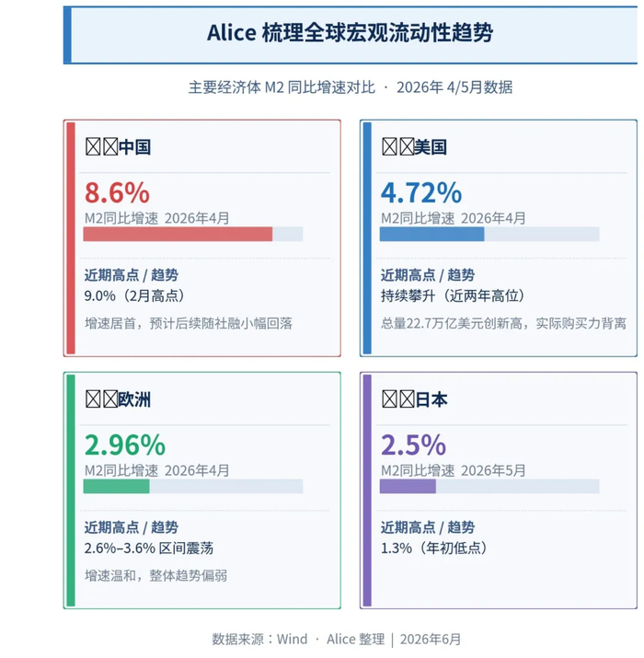Click the China flag icon placeholder
The width and height of the screenshot is (644, 658).
pos(101,147)
